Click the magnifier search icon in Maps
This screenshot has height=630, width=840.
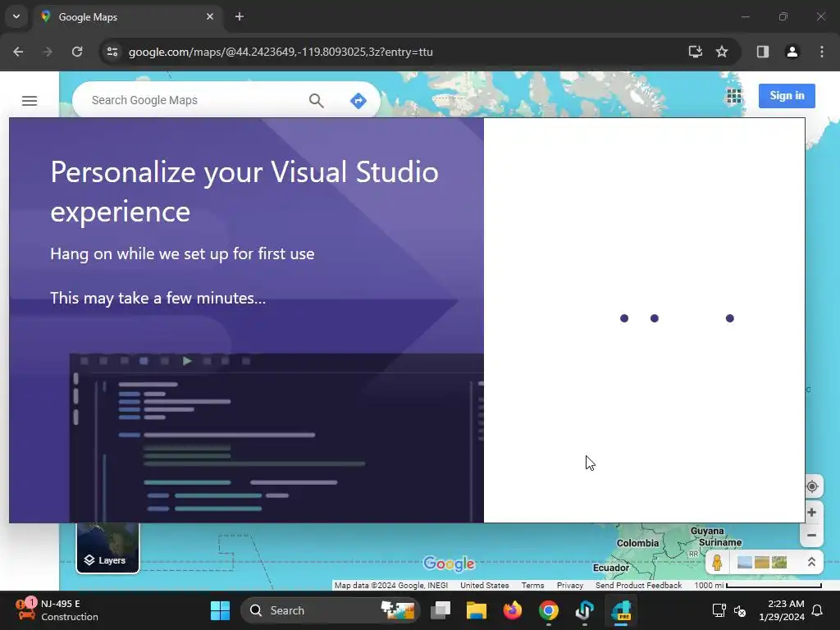click(x=316, y=100)
